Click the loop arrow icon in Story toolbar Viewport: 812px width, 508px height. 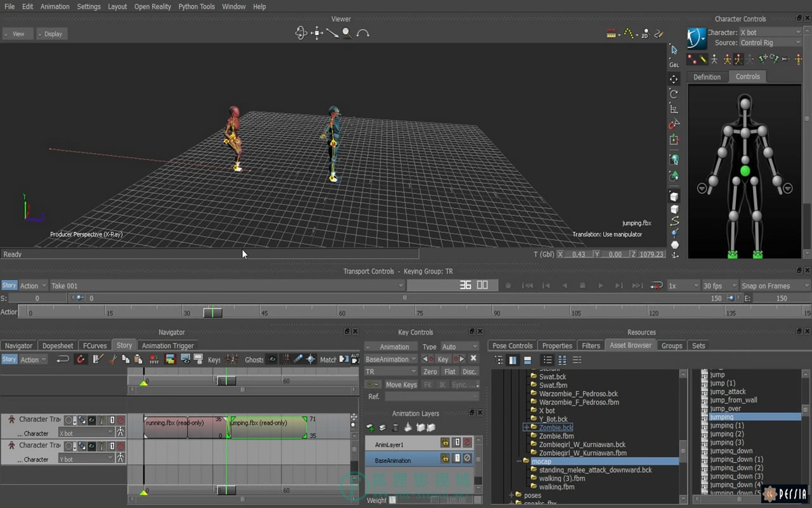pyautogui.click(x=63, y=359)
